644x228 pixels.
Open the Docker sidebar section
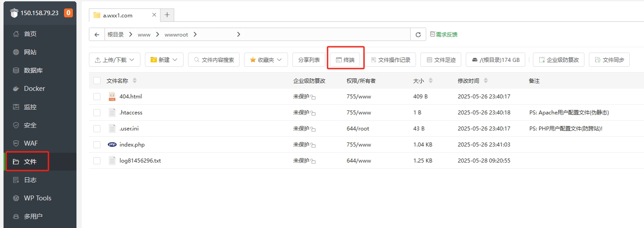coord(34,89)
